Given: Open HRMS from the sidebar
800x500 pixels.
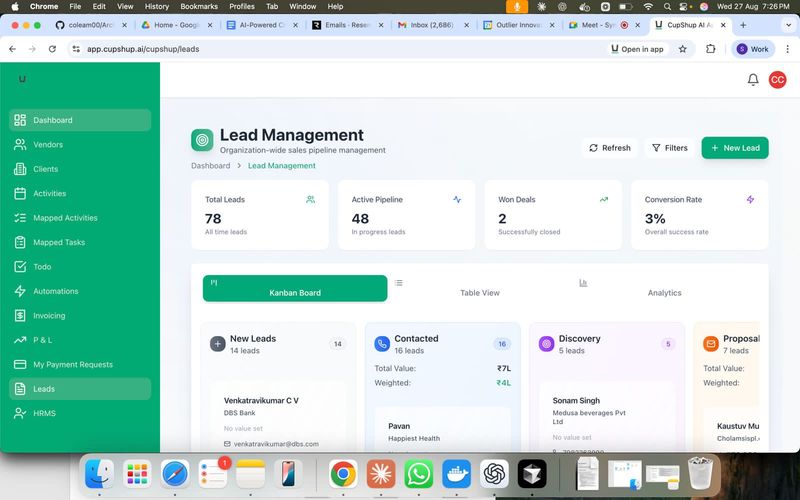Looking at the screenshot, I should 80,413.
